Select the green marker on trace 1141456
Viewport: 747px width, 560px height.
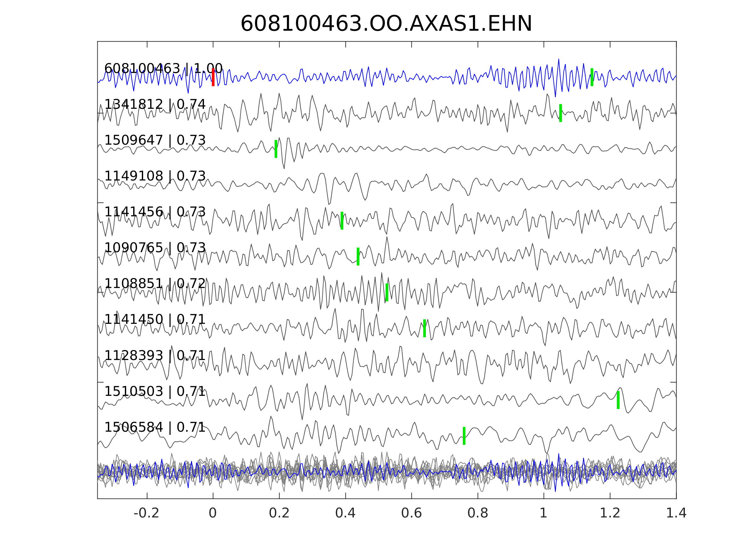coord(342,221)
